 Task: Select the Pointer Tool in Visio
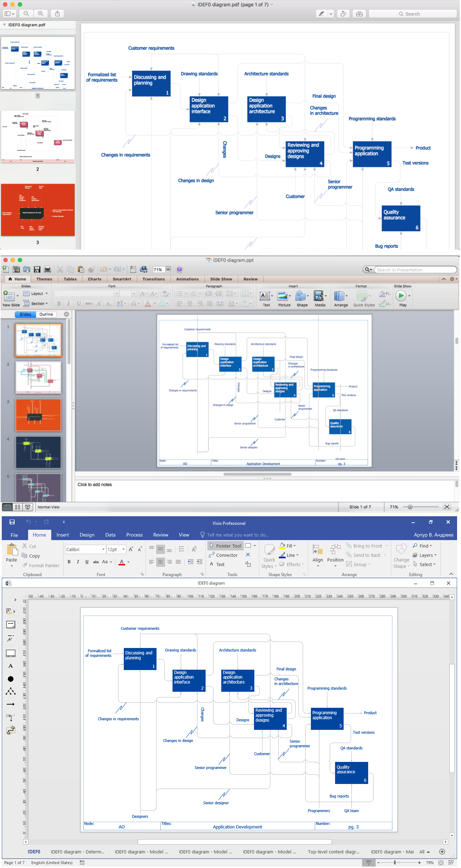(225, 546)
